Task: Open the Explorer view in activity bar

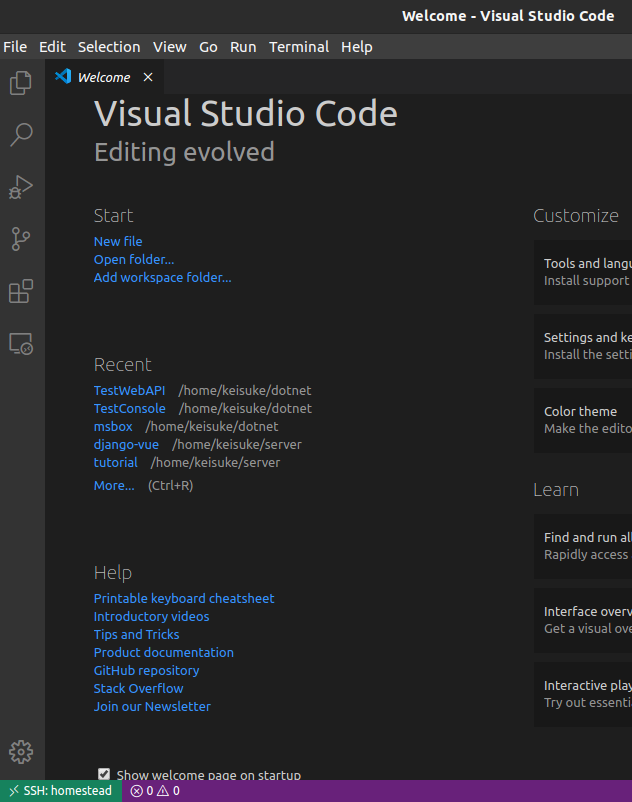Action: [21, 83]
